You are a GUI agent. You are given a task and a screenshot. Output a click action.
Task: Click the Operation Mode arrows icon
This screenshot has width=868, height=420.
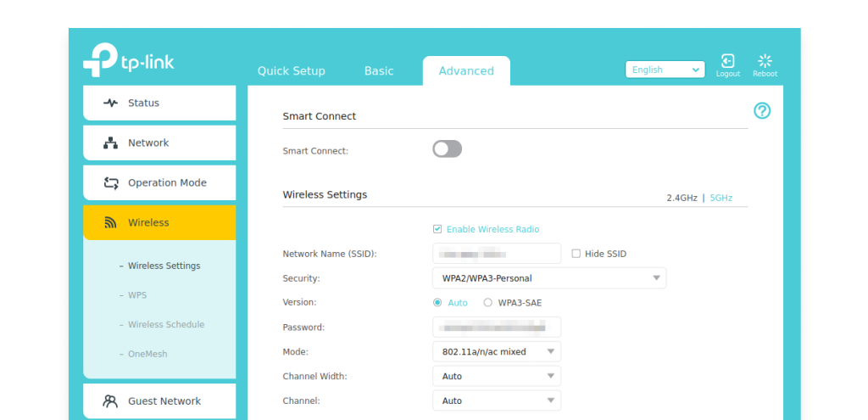[x=110, y=182]
